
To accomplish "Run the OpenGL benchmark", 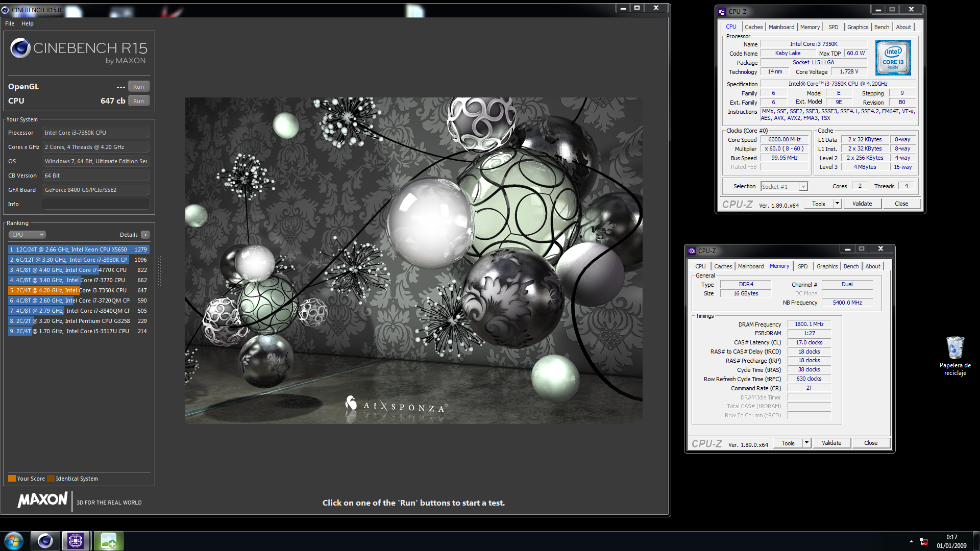I will pos(139,87).
